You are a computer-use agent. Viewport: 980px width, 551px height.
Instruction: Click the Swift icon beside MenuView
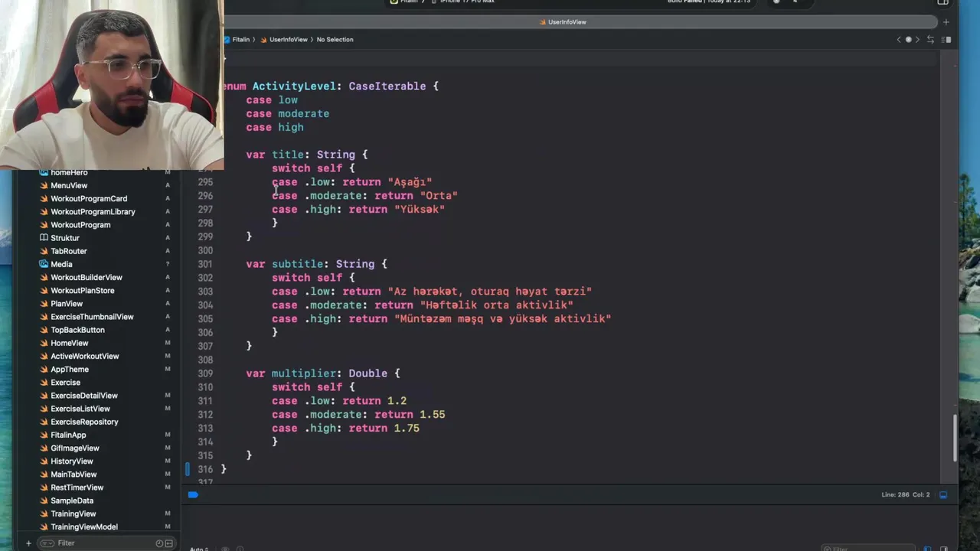44,185
